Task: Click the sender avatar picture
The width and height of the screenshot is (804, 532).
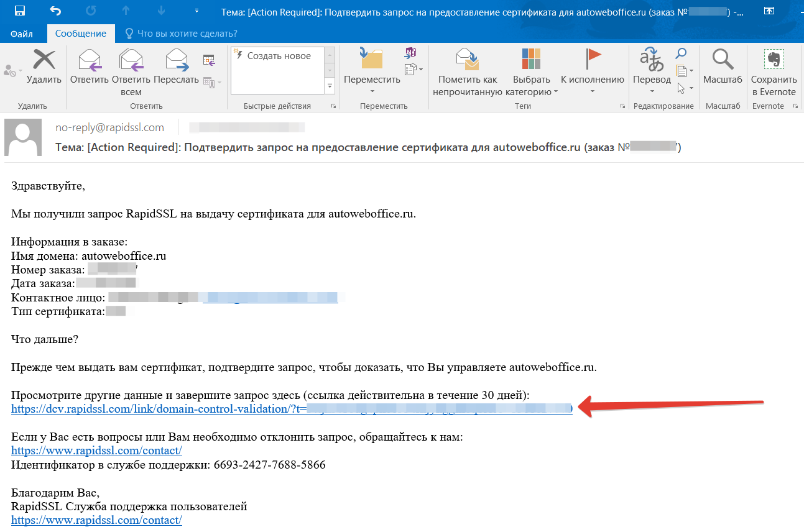Action: [x=24, y=137]
